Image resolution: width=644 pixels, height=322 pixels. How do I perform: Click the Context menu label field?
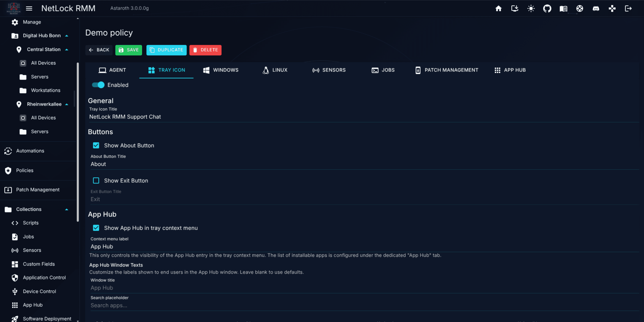(364, 247)
